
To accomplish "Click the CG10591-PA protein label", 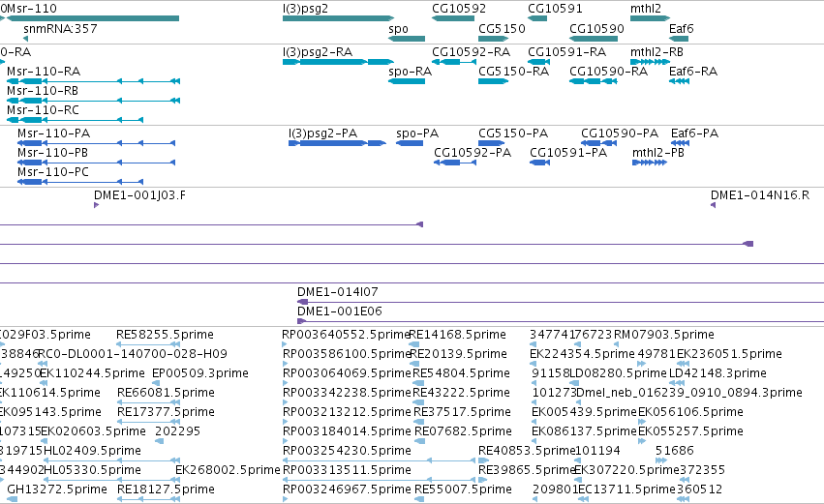I will pyautogui.click(x=568, y=153).
